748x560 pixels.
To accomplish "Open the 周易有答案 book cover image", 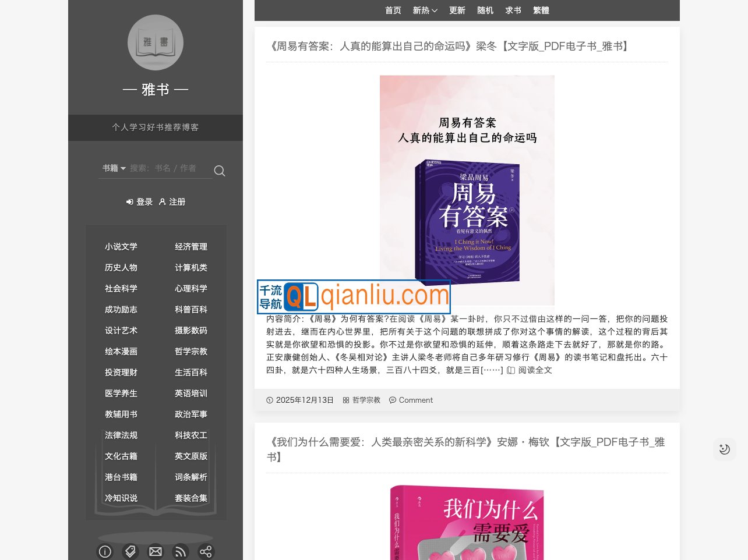I will [x=467, y=190].
